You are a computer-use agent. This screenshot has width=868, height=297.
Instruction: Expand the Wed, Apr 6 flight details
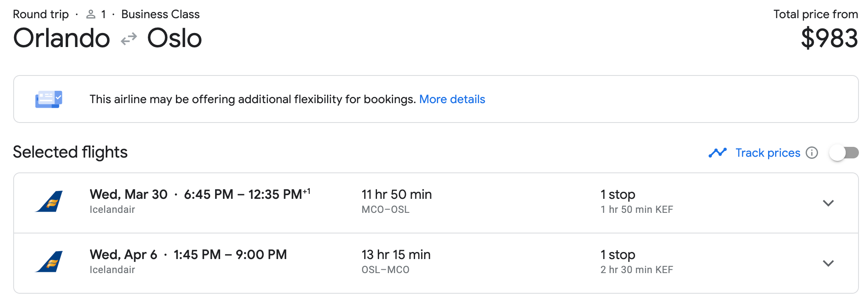[x=828, y=263]
